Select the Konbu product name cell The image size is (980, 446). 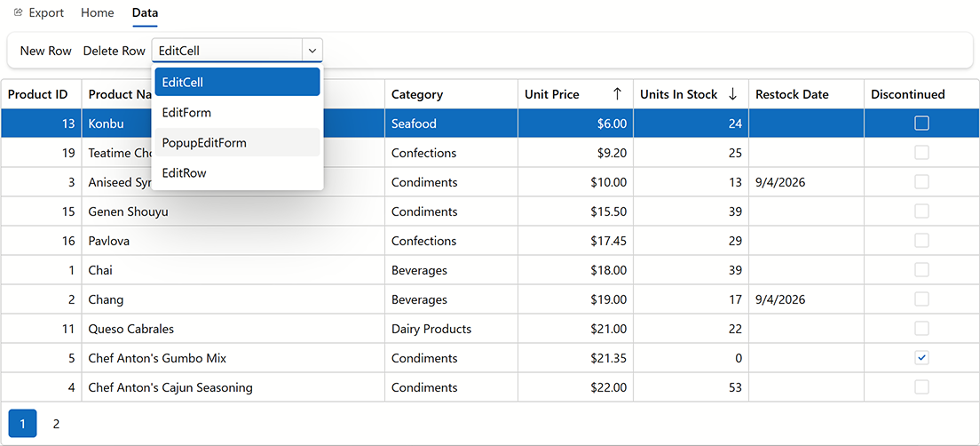(x=233, y=123)
